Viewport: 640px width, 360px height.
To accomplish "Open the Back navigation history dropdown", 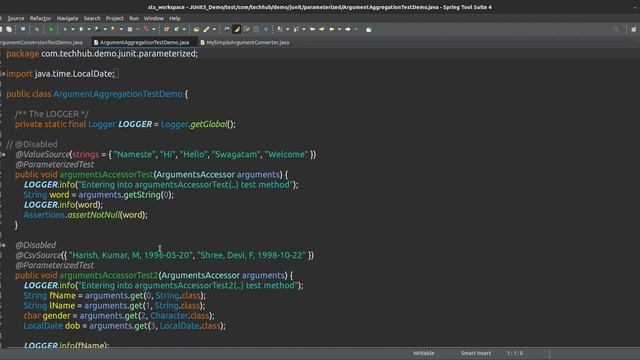I will click(339, 29).
